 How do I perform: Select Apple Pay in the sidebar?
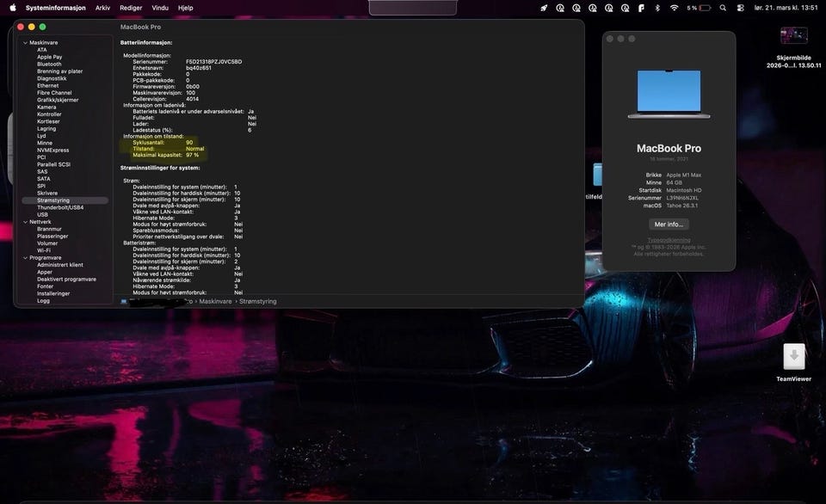pos(50,57)
